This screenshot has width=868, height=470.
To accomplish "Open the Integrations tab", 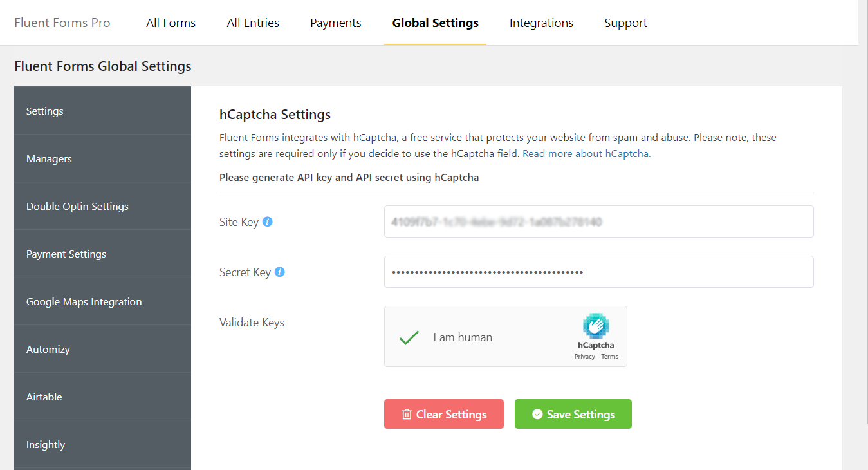I will pos(541,23).
